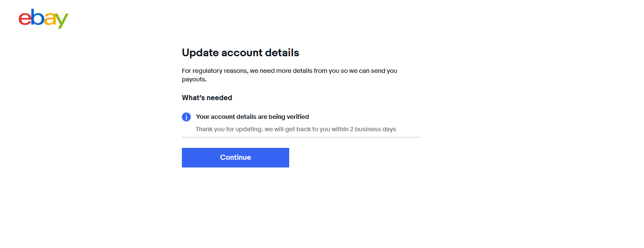Click the '2 business days' text
This screenshot has height=248, width=644.
point(373,129)
